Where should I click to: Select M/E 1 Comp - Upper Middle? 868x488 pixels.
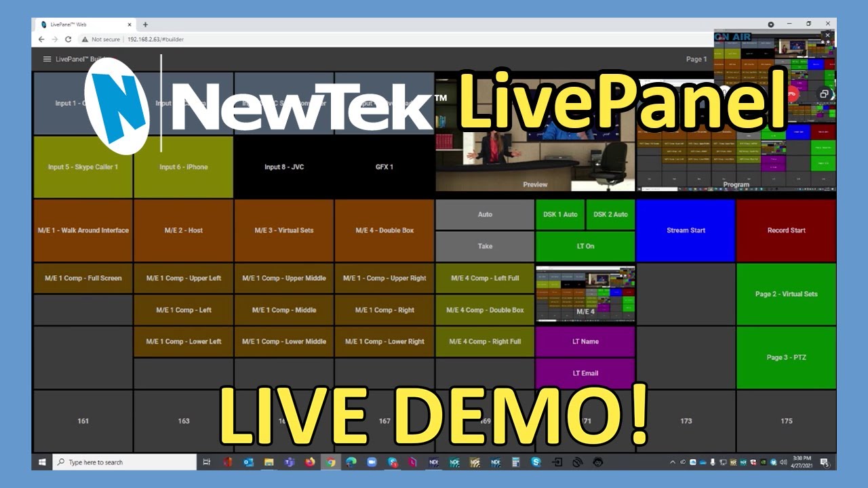pyautogui.click(x=284, y=278)
